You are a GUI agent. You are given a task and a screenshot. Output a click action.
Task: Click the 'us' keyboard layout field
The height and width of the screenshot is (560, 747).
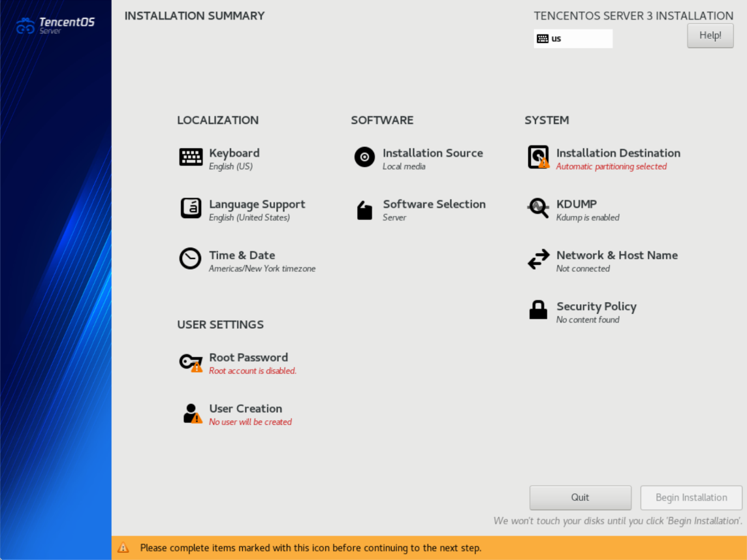click(573, 39)
